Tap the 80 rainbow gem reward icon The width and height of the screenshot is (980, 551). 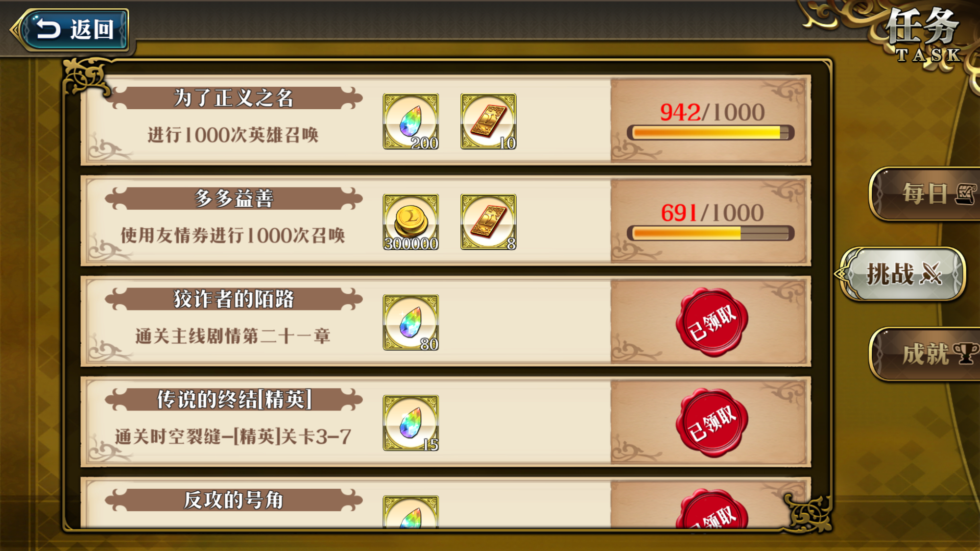[410, 323]
